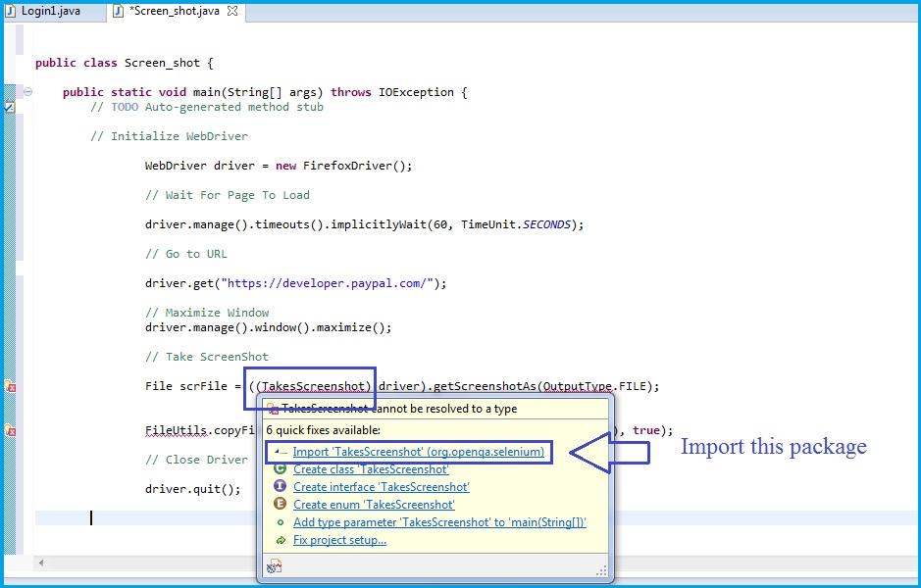Viewport: 921px width, 588px height.
Task: Click the implicitlyWait method call
Action: [x=379, y=224]
